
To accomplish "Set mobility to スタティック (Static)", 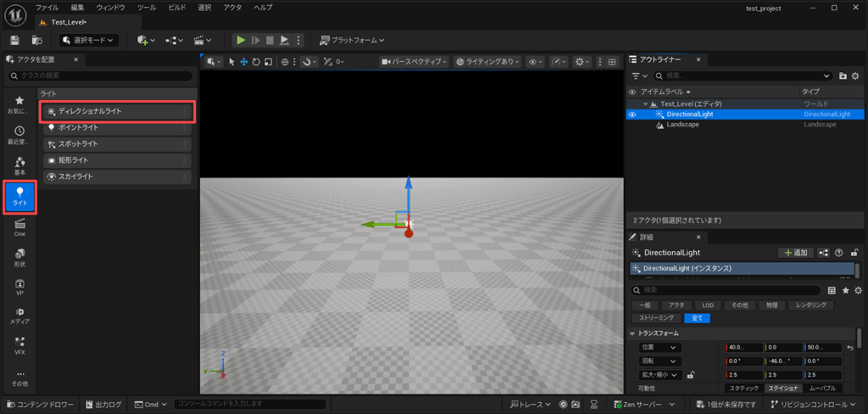I will [743, 389].
